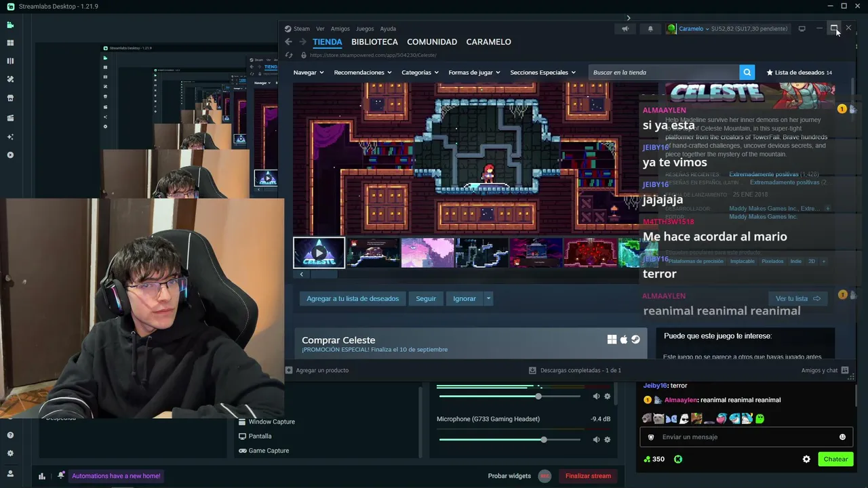The width and height of the screenshot is (868, 488).
Task: Click the Buscar en la tienda field
Action: pyautogui.click(x=665, y=73)
